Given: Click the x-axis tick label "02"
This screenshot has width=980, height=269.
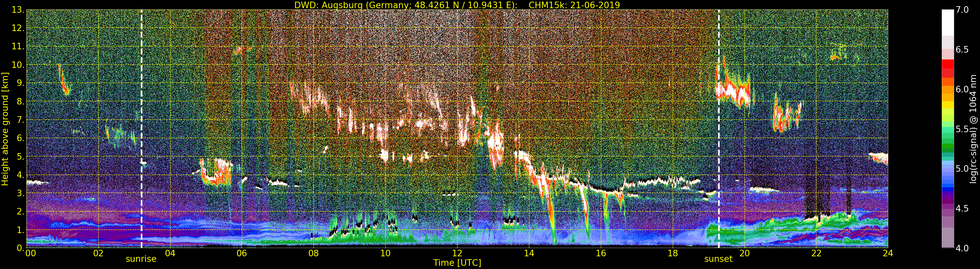Looking at the screenshot, I should [98, 253].
